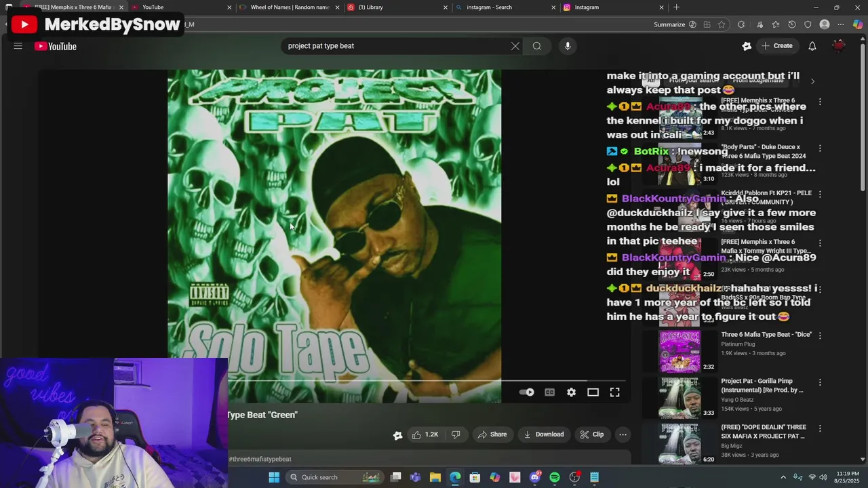Viewport: 868px width, 488px height.
Task: Open 'DOPE DEALIN' Three Six Mafia title link
Action: (x=763, y=432)
